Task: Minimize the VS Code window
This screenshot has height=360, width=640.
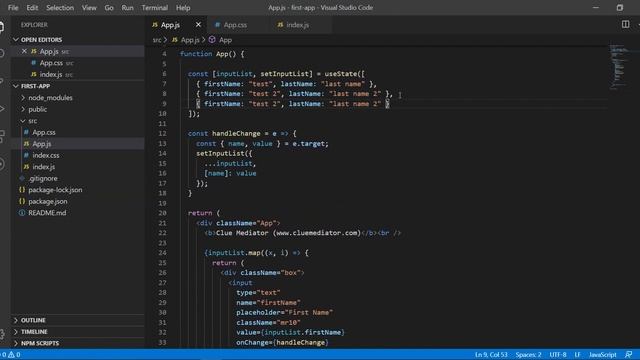Action: coord(596,8)
